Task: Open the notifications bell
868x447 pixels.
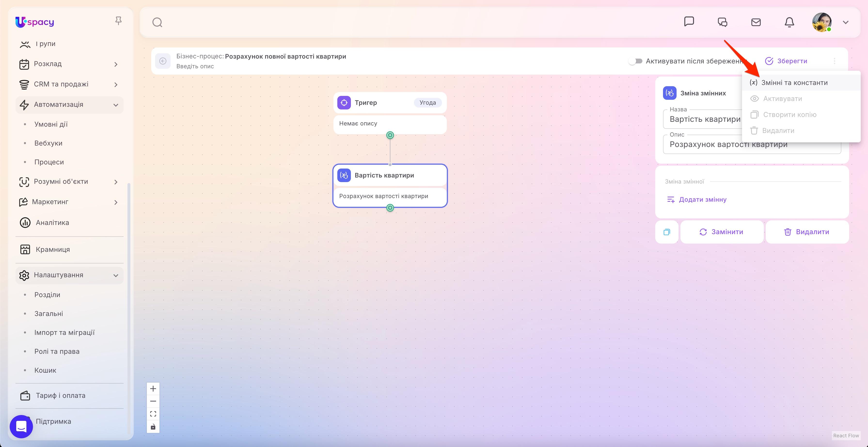Action: 789,22
